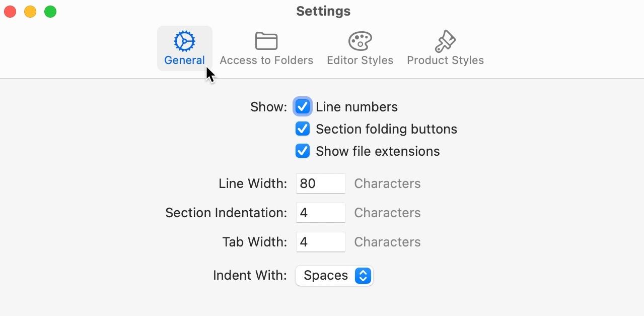Viewport: 644px width, 316px height.
Task: Close the Settings window with red button
Action: tap(10, 12)
